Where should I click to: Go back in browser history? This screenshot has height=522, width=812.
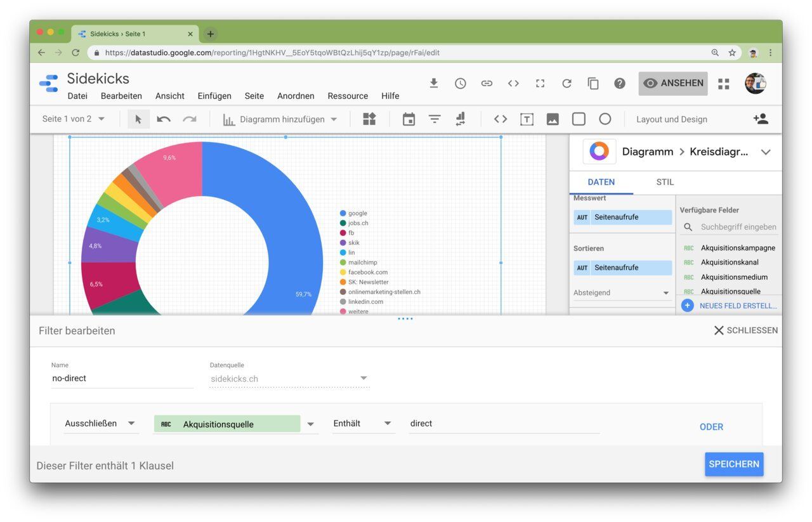(42, 53)
